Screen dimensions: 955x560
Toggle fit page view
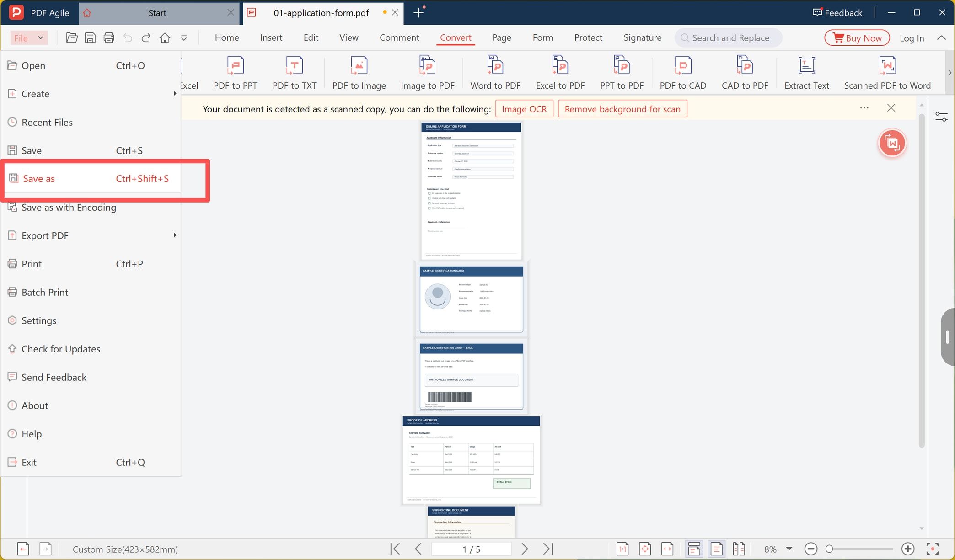click(x=645, y=549)
